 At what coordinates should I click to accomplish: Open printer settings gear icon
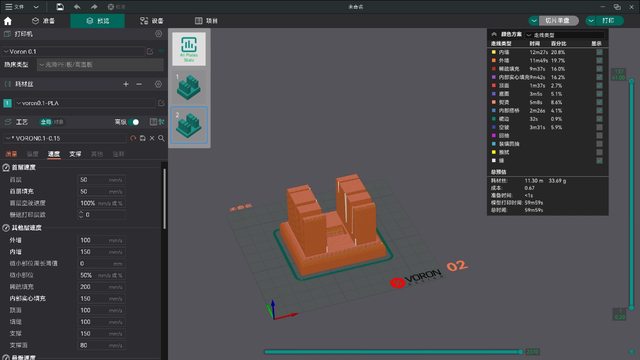(x=159, y=34)
